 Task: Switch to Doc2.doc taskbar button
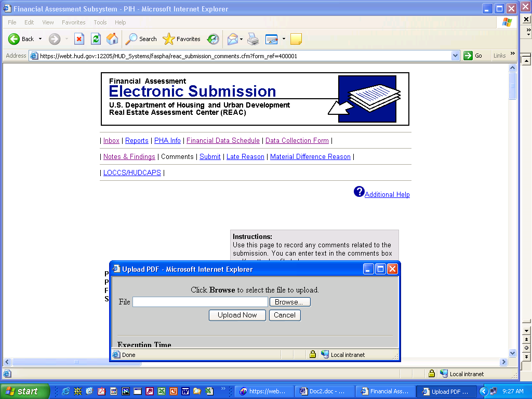click(x=324, y=392)
